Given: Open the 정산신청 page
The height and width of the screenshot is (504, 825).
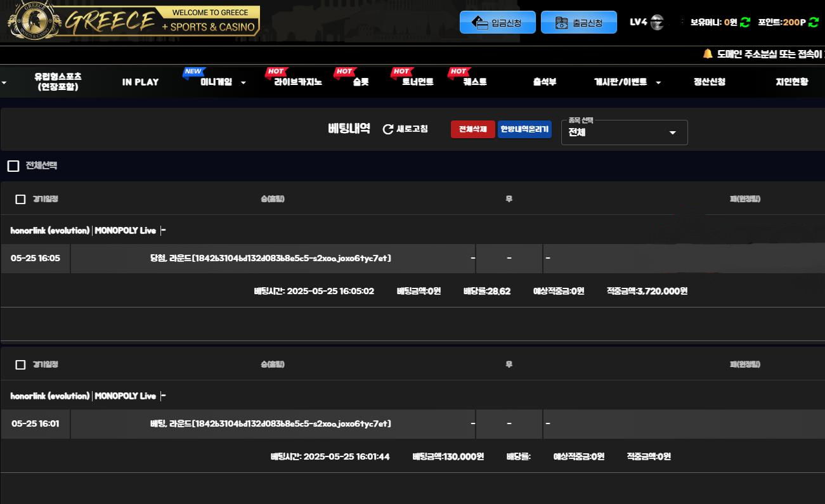Looking at the screenshot, I should tap(710, 82).
